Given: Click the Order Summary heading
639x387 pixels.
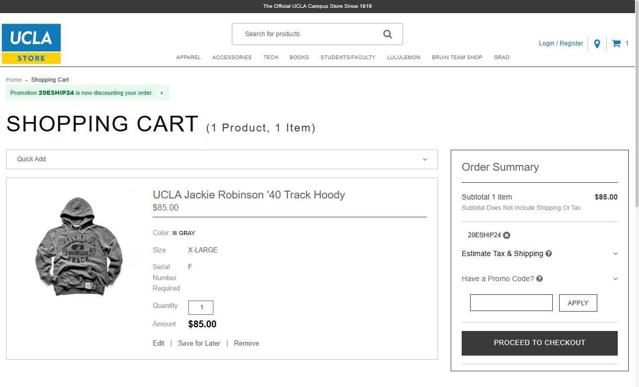Looking at the screenshot, I should click(500, 167).
